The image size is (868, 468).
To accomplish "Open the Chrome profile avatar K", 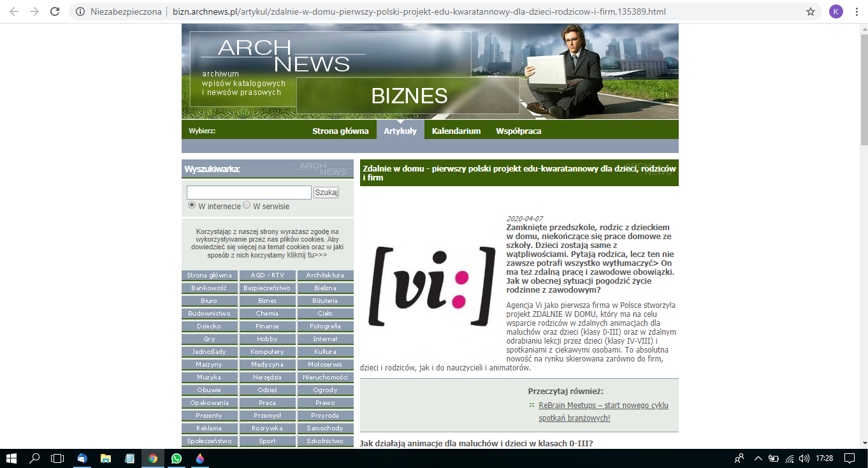I will point(835,11).
